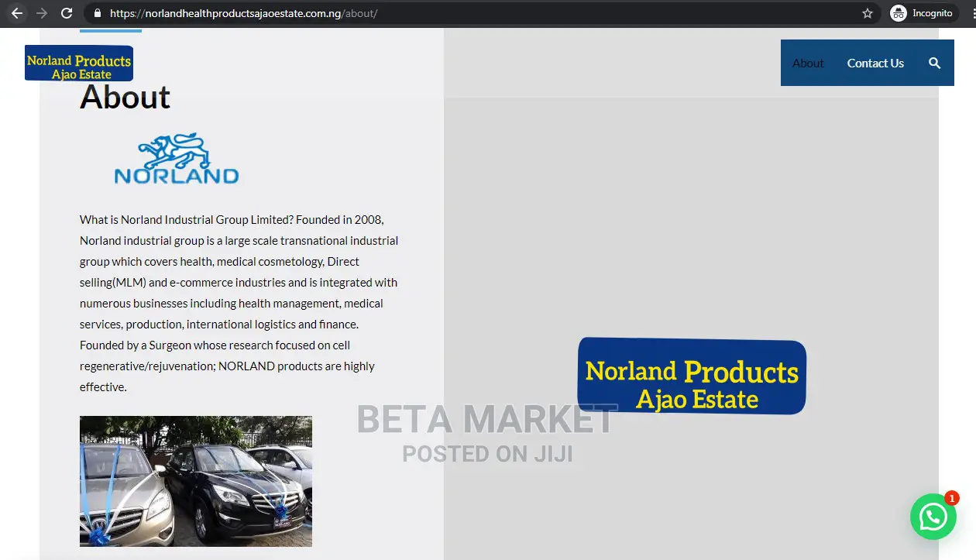
Task: Click the Norland Products Ajao Estate header logo
Action: [x=79, y=64]
